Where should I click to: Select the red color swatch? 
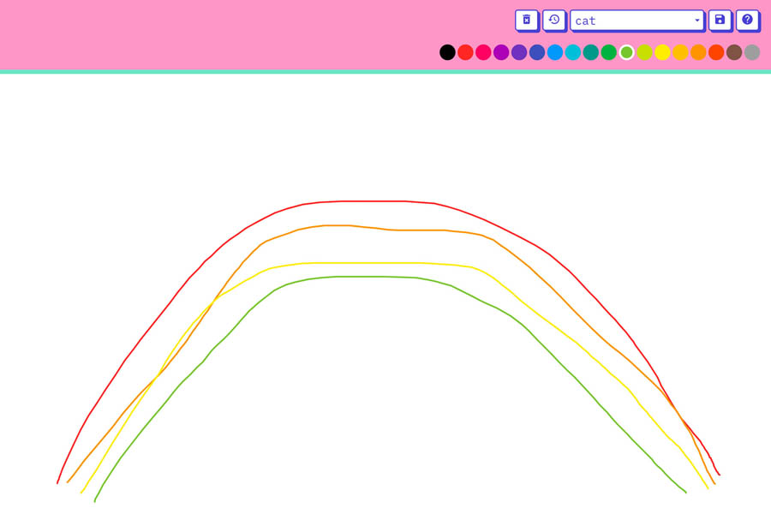[465, 52]
